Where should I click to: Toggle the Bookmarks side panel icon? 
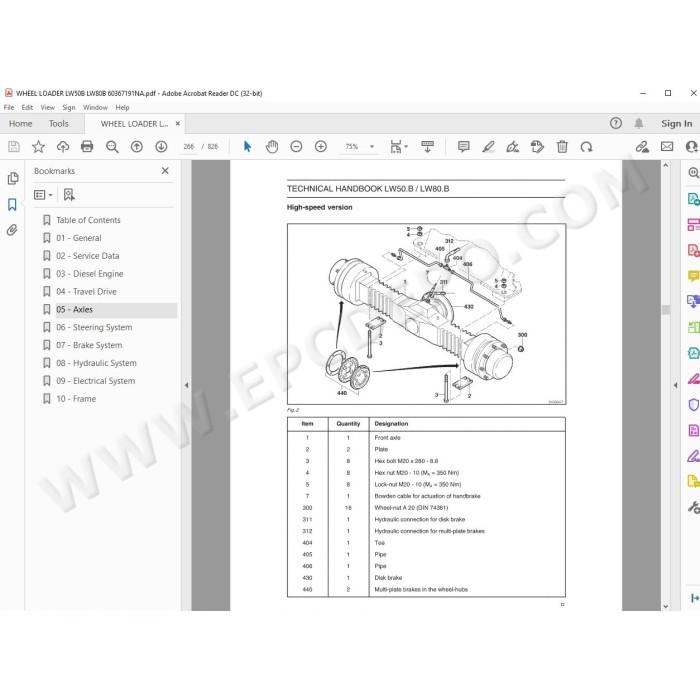(12, 204)
